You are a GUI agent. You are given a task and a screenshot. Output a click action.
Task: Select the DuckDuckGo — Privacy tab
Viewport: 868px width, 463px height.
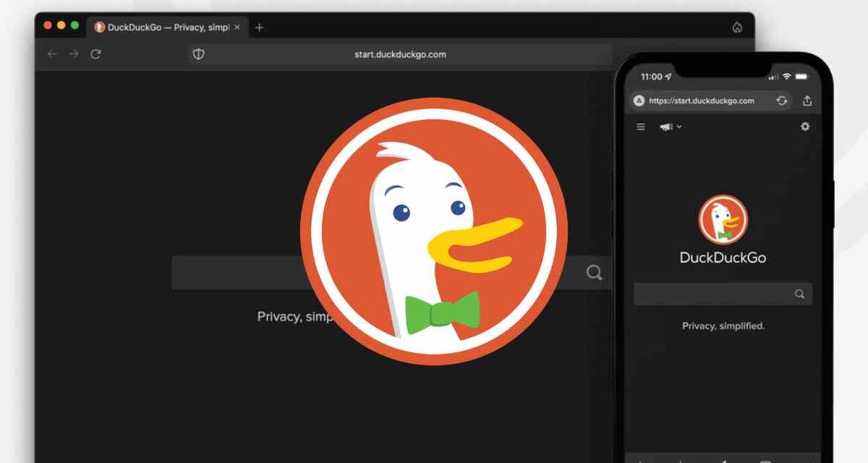tap(168, 27)
